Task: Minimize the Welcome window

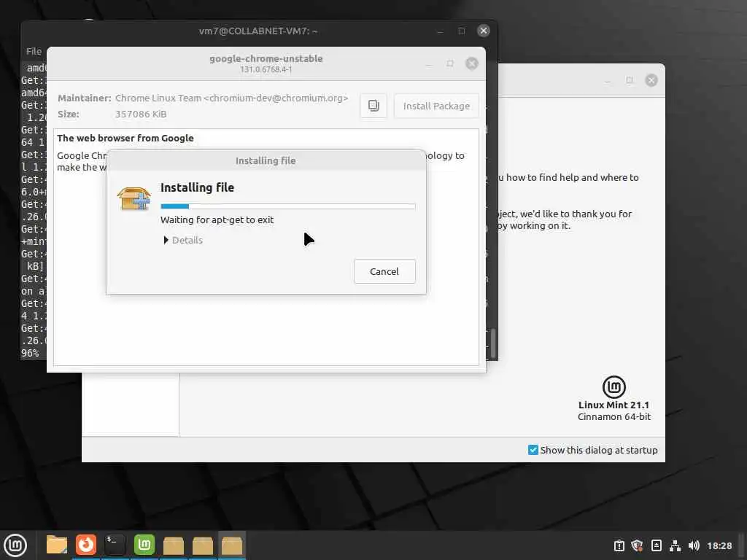Action: pyautogui.click(x=608, y=80)
